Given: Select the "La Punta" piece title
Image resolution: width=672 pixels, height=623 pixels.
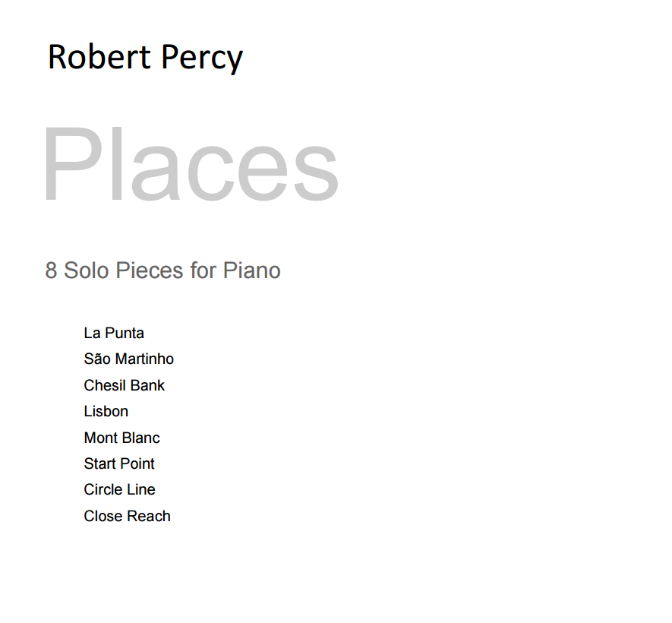Looking at the screenshot, I should (114, 333).
